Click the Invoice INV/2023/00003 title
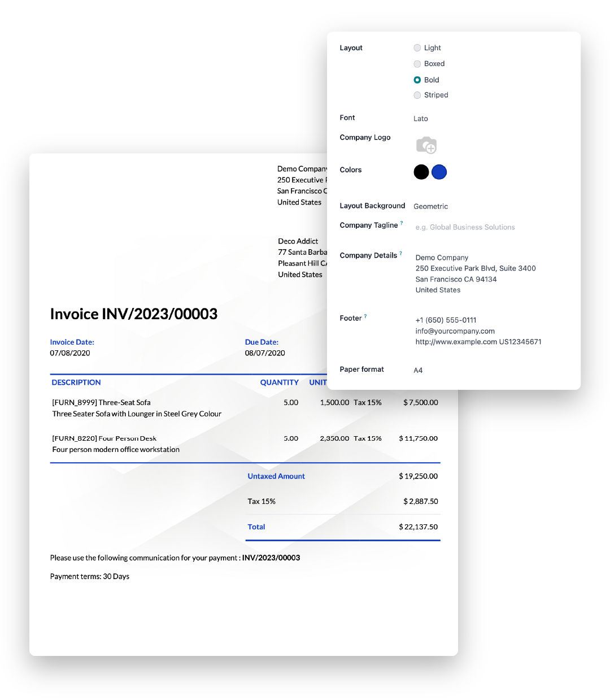Viewport: 610px width, 700px height. pyautogui.click(x=134, y=314)
